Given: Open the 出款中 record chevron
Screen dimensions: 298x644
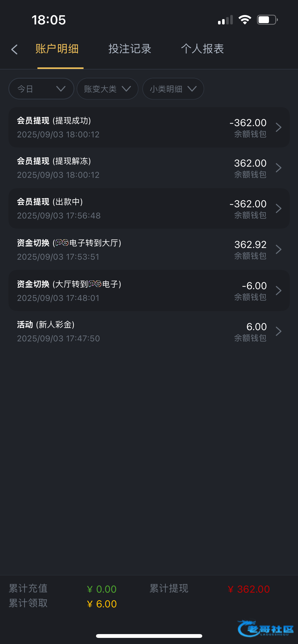Looking at the screenshot, I should coord(278,209).
